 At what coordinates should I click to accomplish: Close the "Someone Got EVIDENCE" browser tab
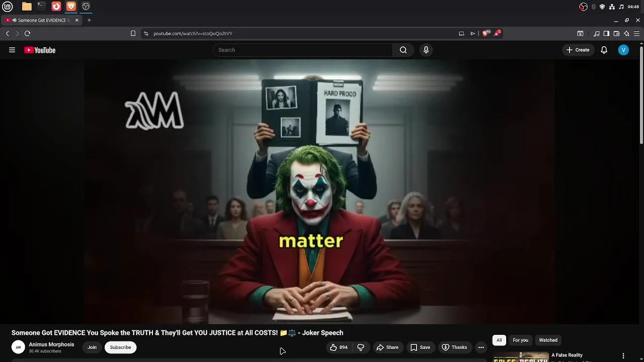[x=76, y=20]
